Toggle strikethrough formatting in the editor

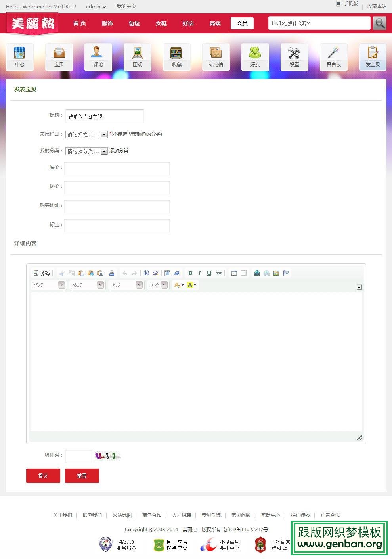[218, 273]
